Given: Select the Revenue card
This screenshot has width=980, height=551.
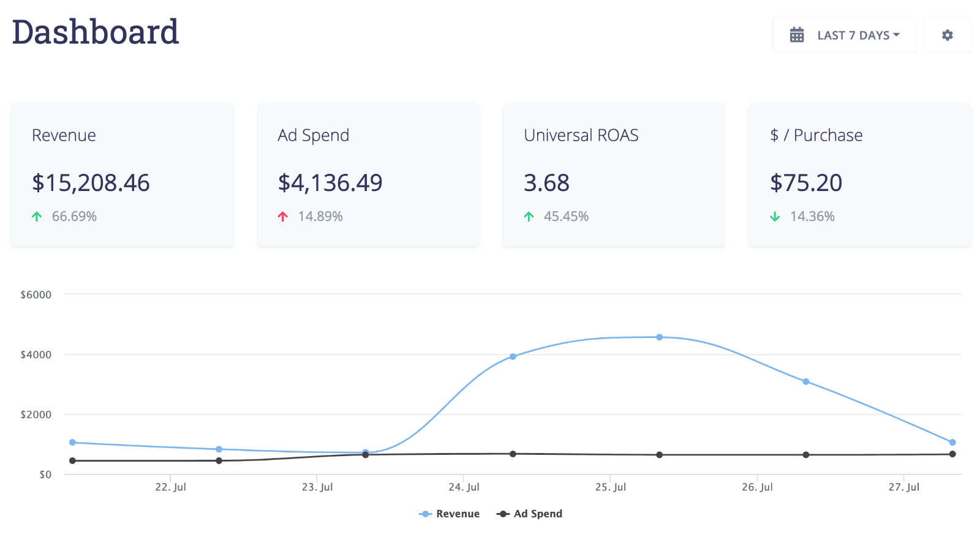Looking at the screenshot, I should point(122,175).
